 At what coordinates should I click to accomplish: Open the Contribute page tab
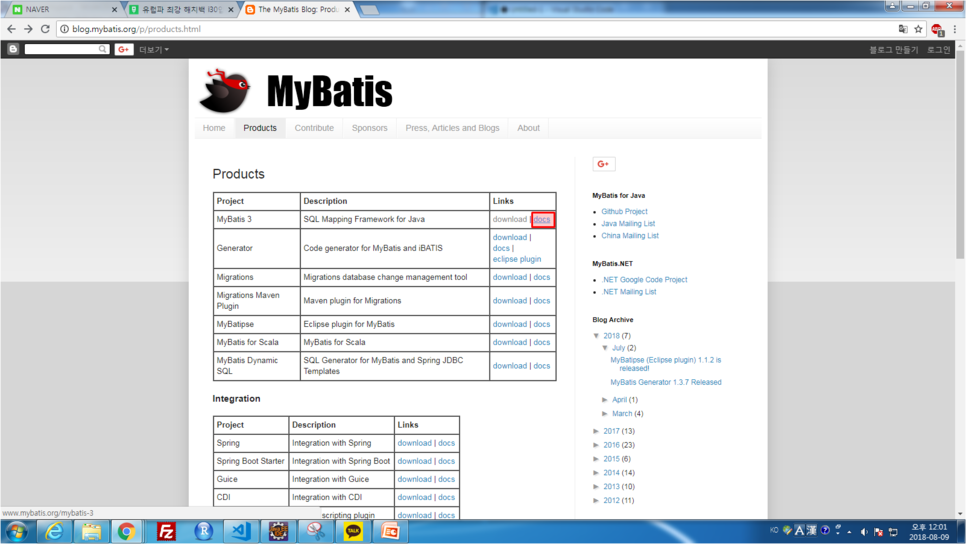314,128
